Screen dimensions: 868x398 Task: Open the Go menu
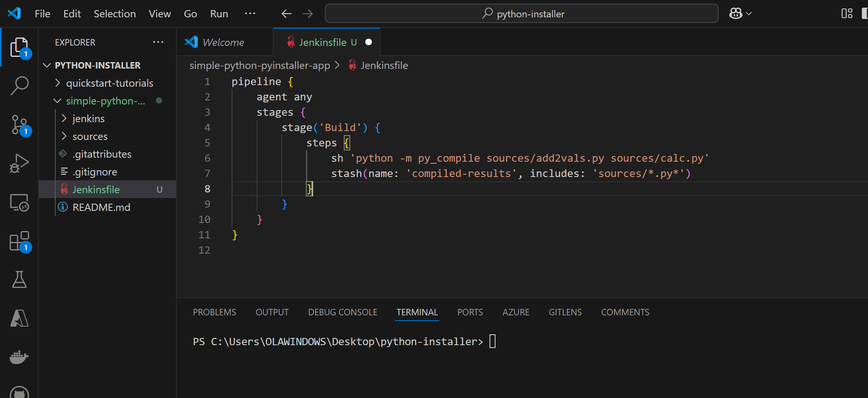click(x=190, y=14)
